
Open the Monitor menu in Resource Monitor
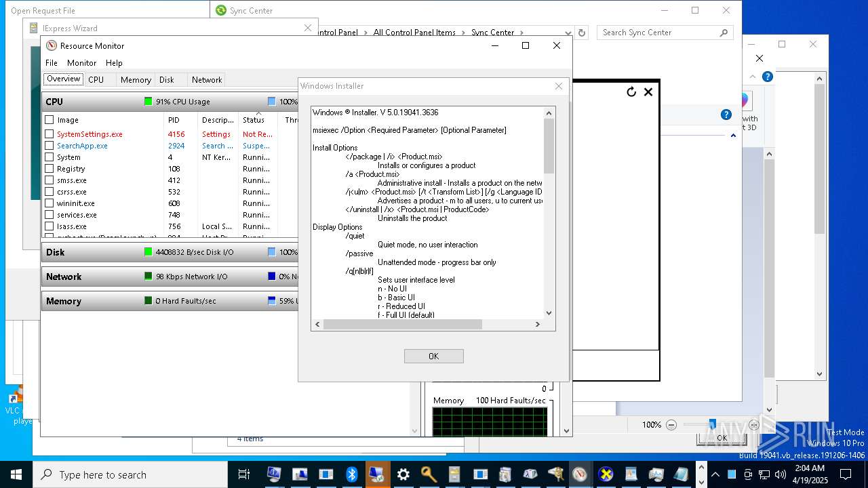(x=81, y=63)
